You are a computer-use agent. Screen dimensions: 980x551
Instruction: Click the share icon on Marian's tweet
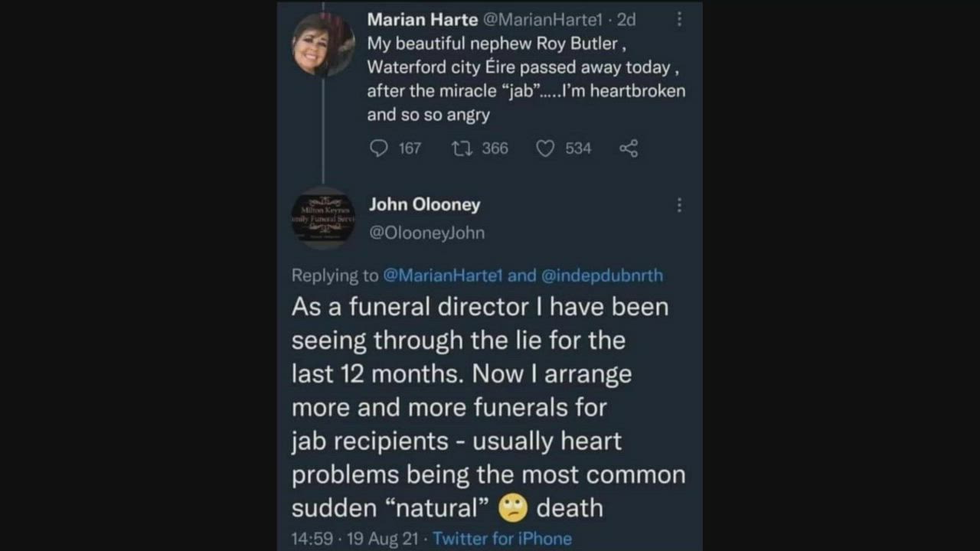click(x=629, y=148)
